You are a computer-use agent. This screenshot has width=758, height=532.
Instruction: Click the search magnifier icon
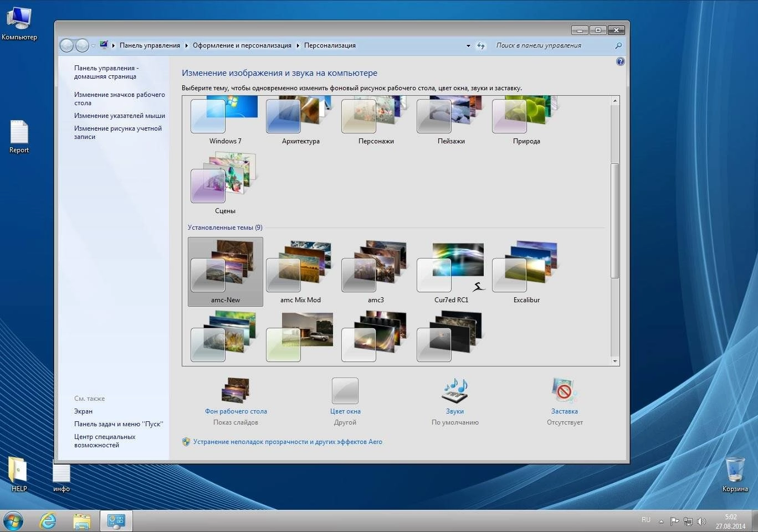coord(618,46)
